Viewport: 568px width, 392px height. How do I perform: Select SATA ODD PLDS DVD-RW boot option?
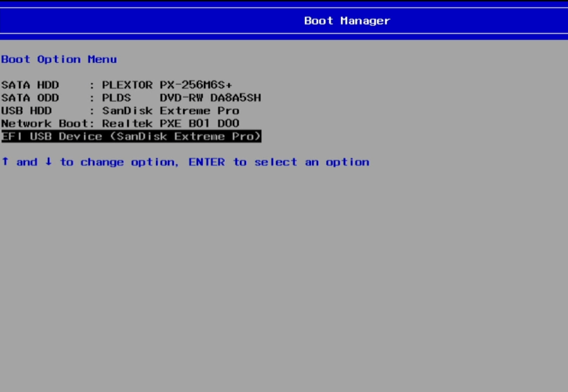pyautogui.click(x=131, y=98)
